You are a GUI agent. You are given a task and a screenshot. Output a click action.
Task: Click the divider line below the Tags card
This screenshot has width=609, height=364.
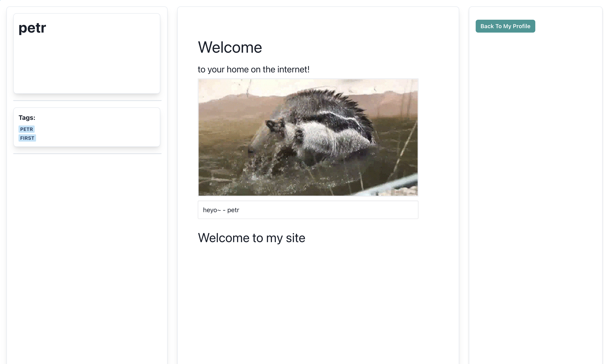click(87, 154)
